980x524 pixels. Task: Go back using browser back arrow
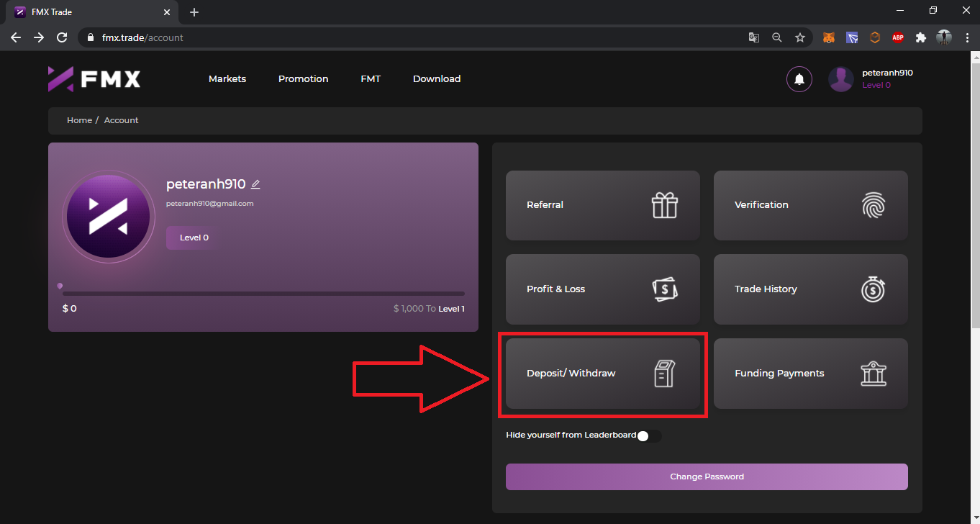16,37
